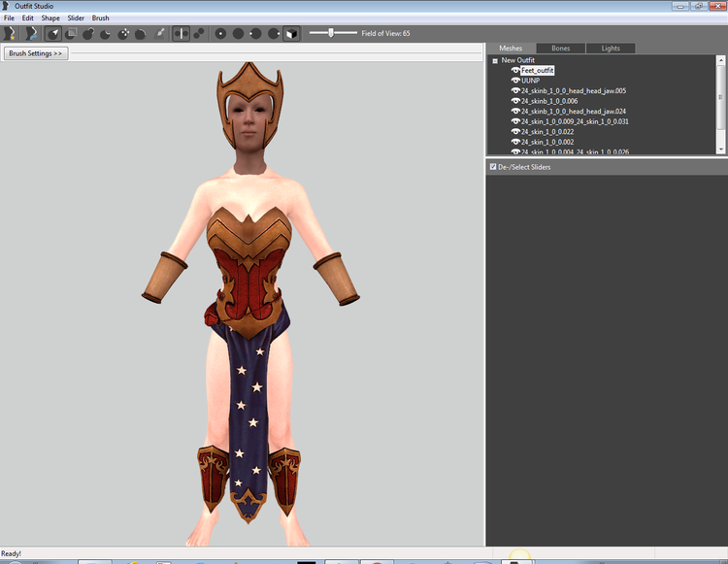Switch to right side view

coord(274,33)
